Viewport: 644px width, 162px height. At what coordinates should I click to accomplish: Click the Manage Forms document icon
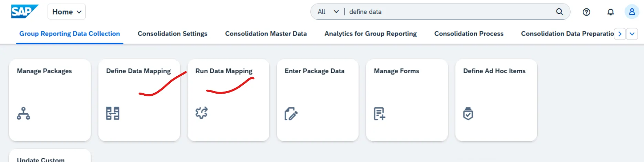tap(380, 114)
